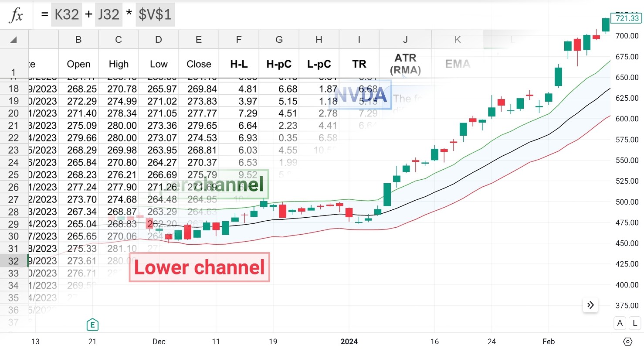Screen dimensions: 644x349
Task: Select column B header
Action: click(x=78, y=40)
